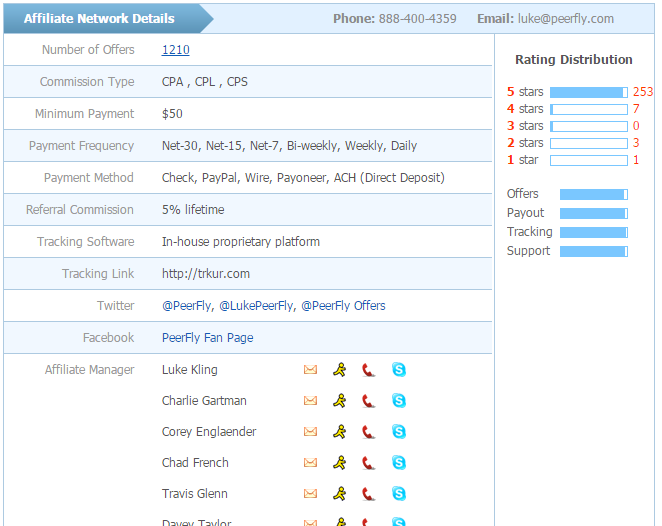Click the Tracking score bar
The height and width of the screenshot is (526, 662).
[x=594, y=232]
